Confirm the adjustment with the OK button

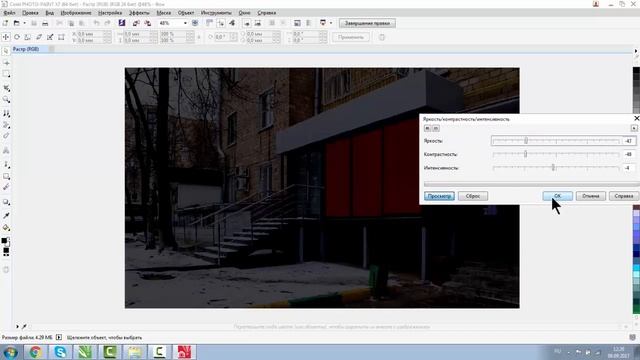click(x=558, y=196)
